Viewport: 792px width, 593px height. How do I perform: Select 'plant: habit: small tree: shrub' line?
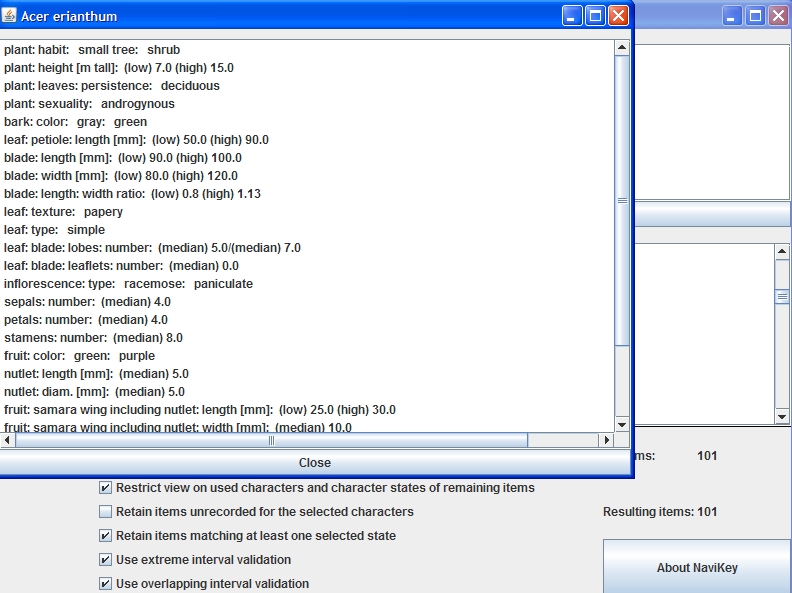(x=92, y=50)
